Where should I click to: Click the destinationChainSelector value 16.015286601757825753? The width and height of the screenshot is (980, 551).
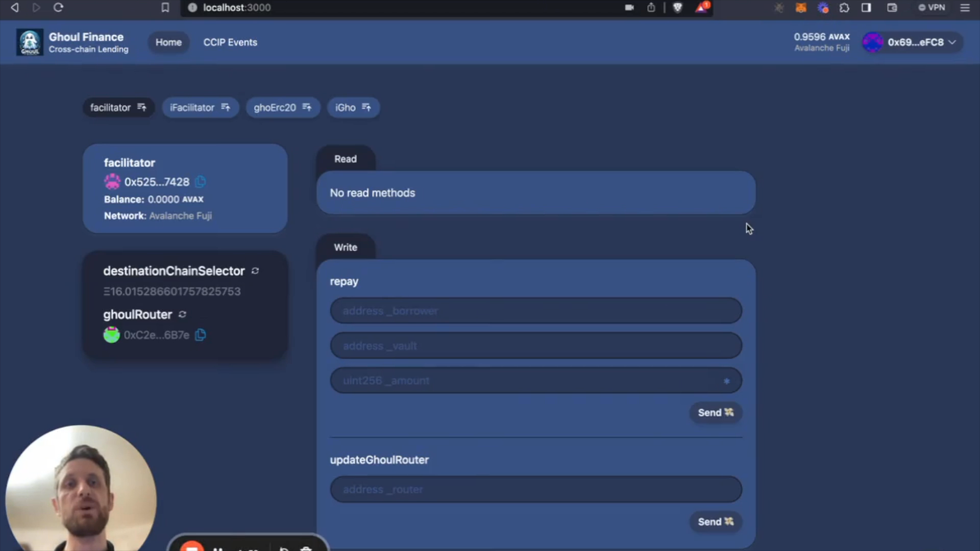click(172, 291)
